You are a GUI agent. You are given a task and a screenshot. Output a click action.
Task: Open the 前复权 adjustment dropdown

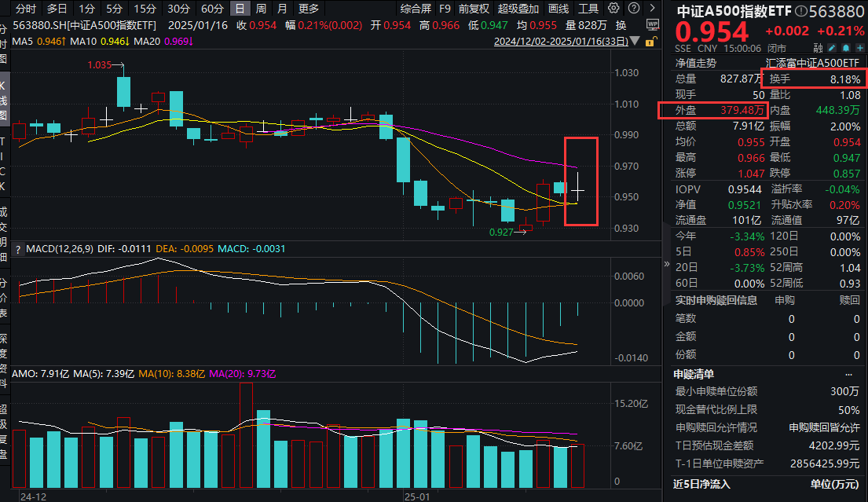(474, 9)
